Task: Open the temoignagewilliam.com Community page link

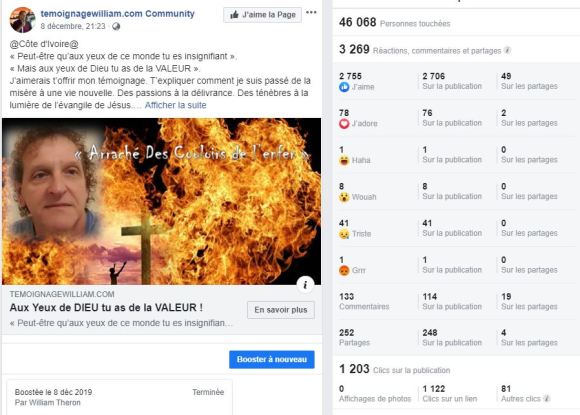Action: click(x=118, y=14)
